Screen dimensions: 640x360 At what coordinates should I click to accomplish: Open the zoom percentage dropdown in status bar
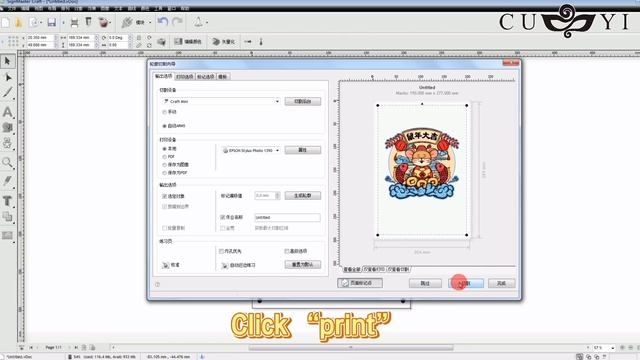(612, 348)
